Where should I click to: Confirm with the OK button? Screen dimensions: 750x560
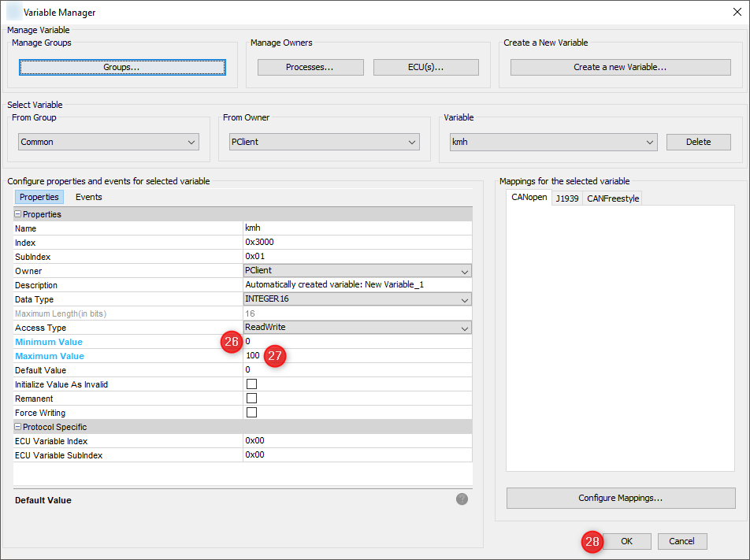coord(626,541)
